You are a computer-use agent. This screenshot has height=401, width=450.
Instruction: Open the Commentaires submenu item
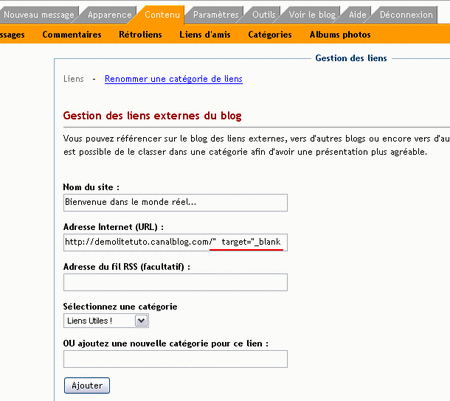[72, 35]
